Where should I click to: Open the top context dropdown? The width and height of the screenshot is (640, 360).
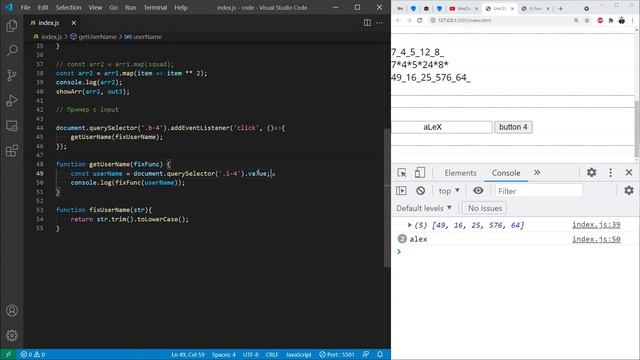(x=449, y=191)
